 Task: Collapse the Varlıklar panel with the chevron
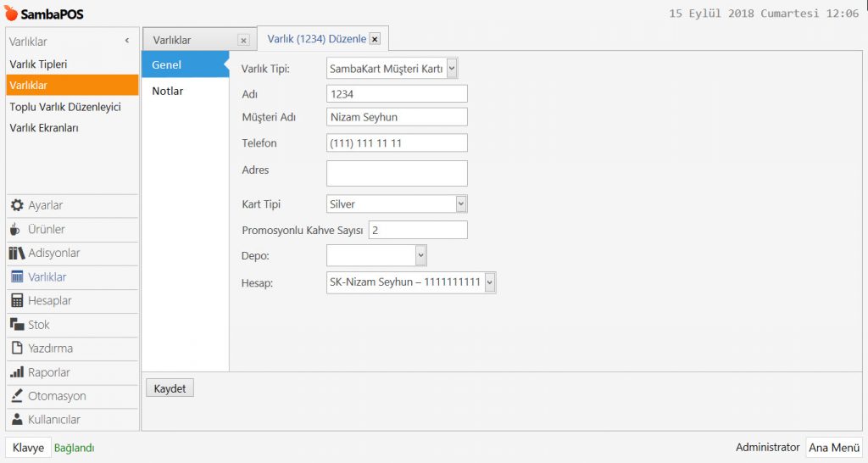pyautogui.click(x=127, y=41)
